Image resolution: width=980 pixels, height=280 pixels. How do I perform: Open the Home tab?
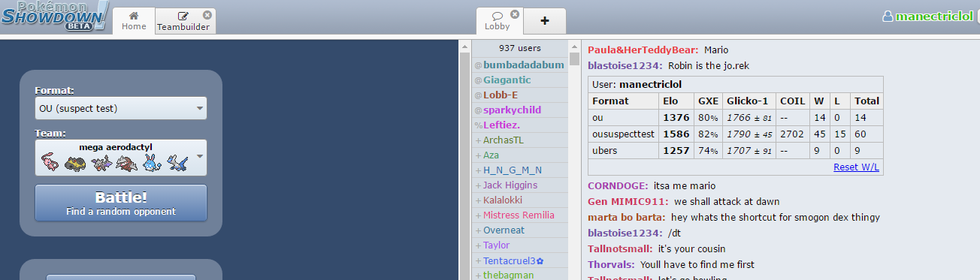click(134, 21)
